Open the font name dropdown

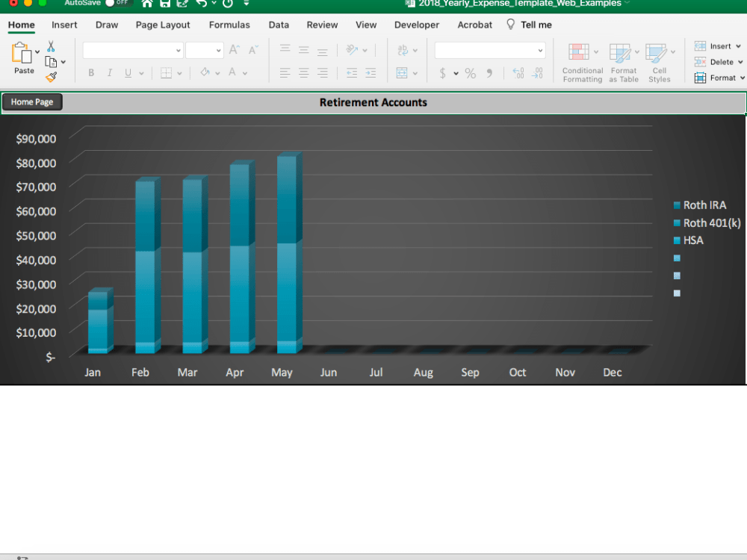tap(132, 50)
